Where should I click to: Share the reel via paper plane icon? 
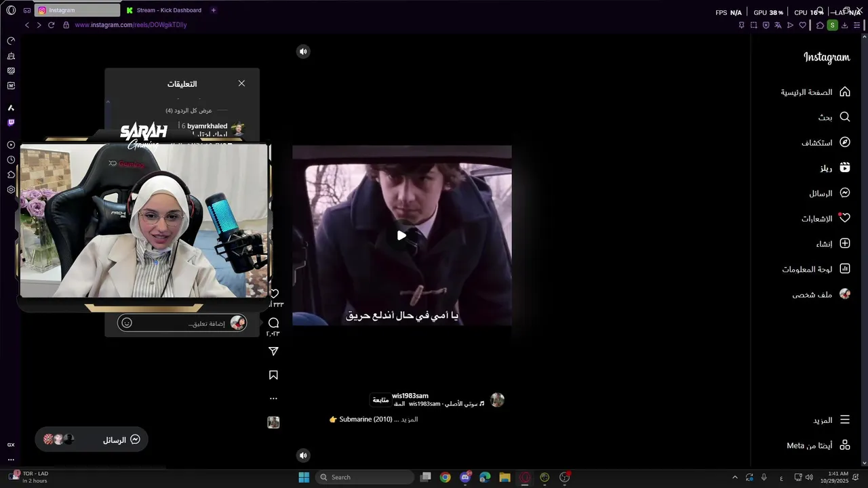tap(274, 351)
